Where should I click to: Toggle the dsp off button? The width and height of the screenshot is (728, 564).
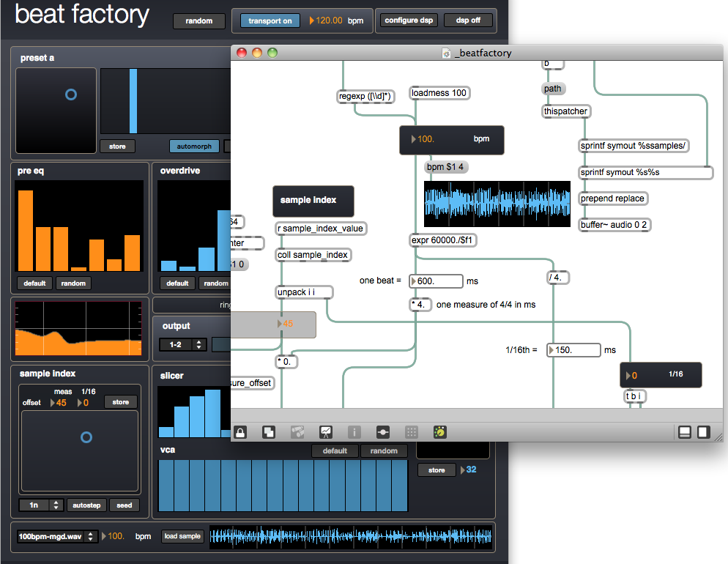point(468,21)
